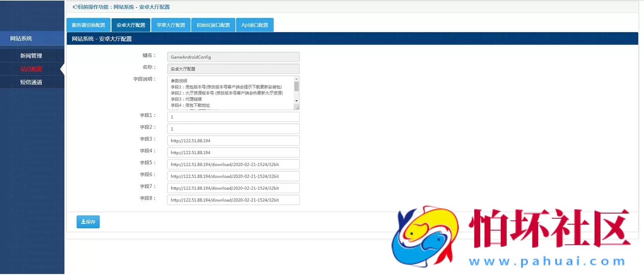Click inside the 字段说明 text area

(230, 93)
